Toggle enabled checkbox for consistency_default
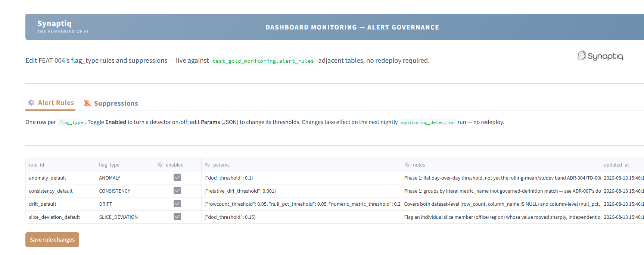 177,191
